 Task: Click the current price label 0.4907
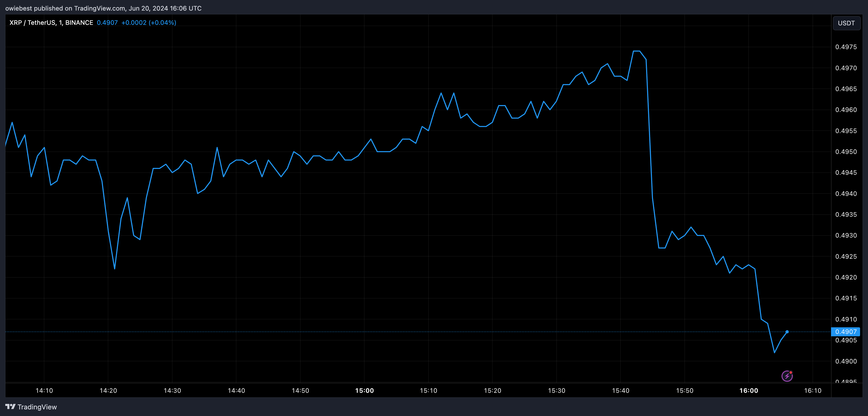coord(846,332)
